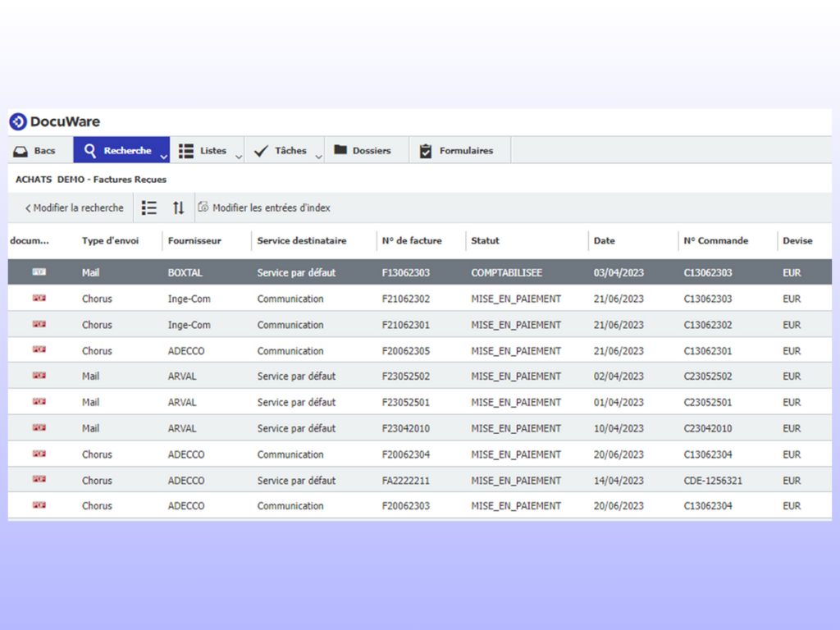Image resolution: width=840 pixels, height=630 pixels.
Task: Open PDF icon of invoice F21062301
Action: pyautogui.click(x=39, y=324)
